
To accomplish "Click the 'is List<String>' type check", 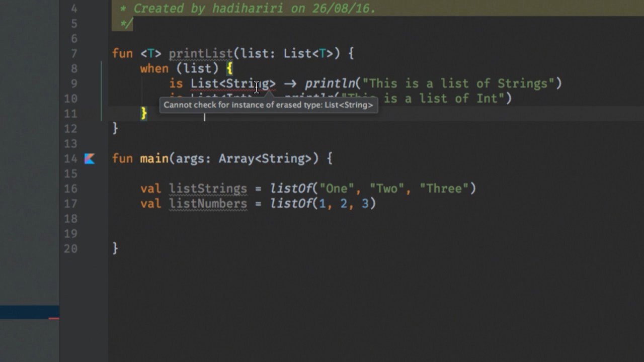I will pyautogui.click(x=222, y=83).
